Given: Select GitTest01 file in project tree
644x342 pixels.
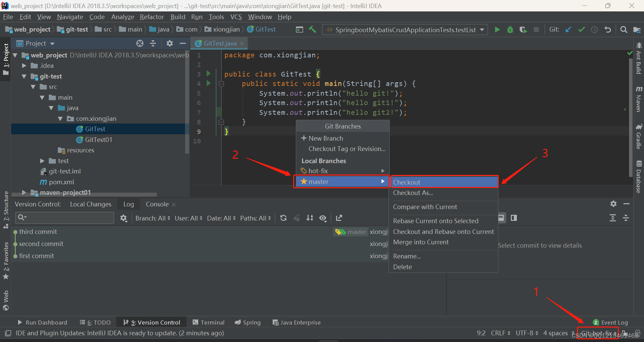Looking at the screenshot, I should click(x=98, y=140).
